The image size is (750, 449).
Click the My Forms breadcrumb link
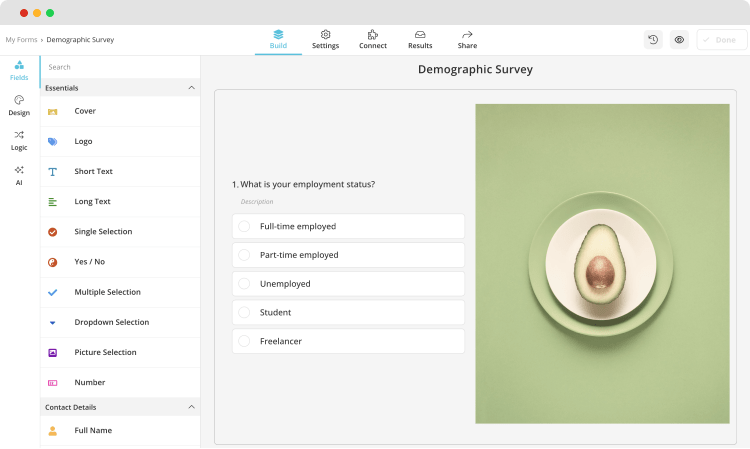(x=21, y=40)
